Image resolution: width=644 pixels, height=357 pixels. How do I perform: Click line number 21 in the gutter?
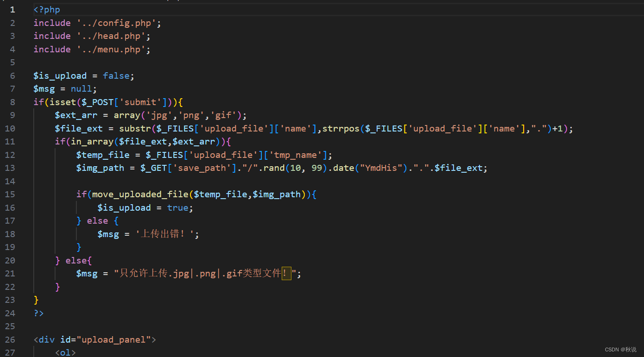(10, 274)
